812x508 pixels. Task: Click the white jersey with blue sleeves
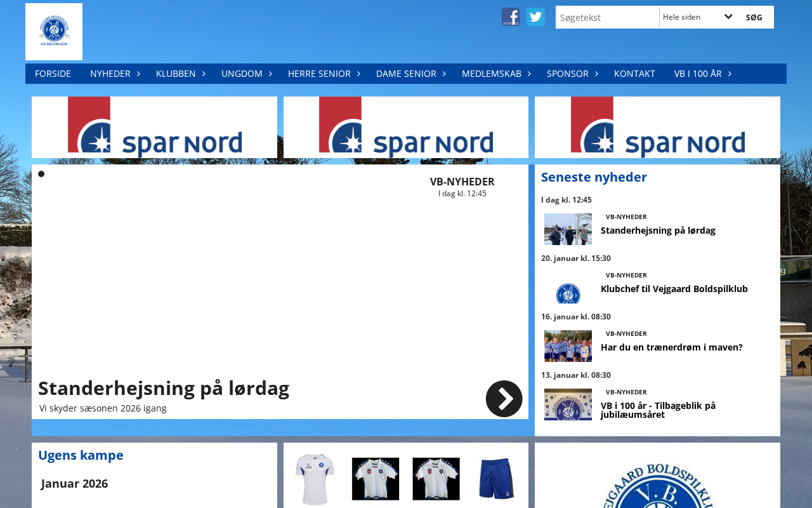click(x=315, y=479)
